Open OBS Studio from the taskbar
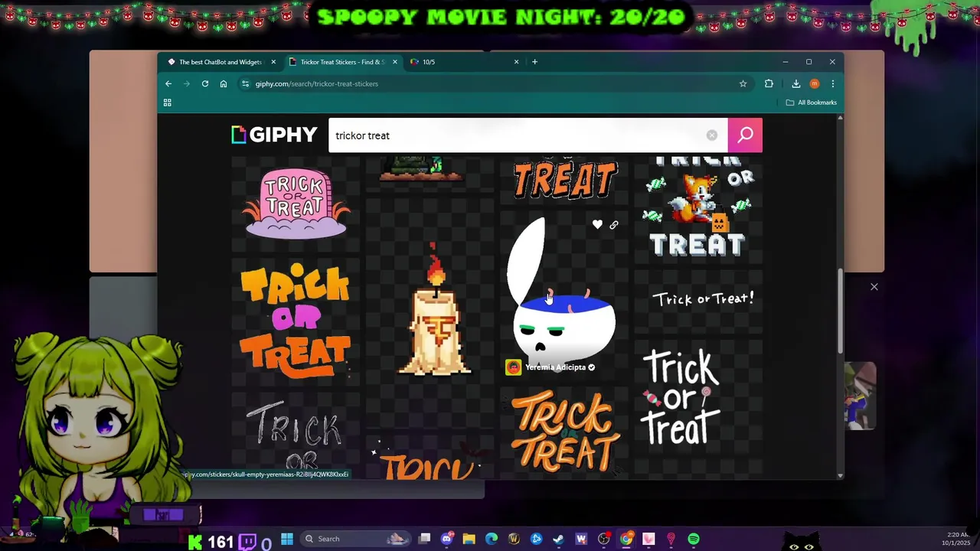The height and width of the screenshot is (551, 980). click(x=604, y=539)
